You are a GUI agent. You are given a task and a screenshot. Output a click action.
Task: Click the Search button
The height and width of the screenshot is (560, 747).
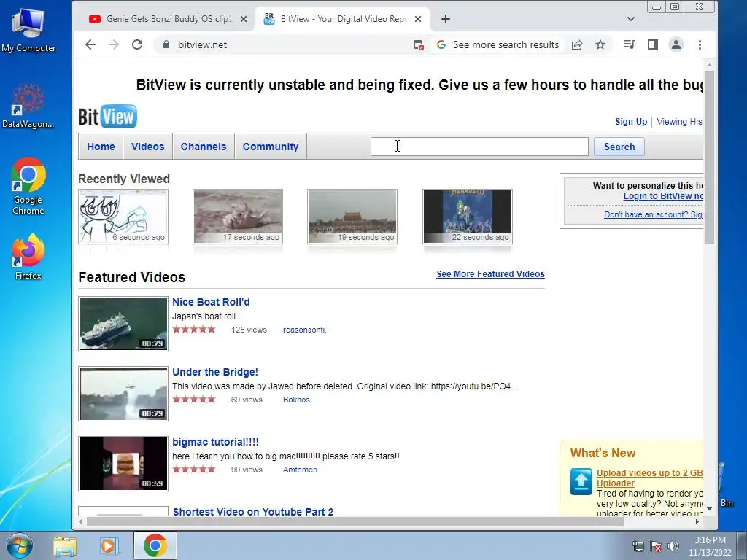619,147
